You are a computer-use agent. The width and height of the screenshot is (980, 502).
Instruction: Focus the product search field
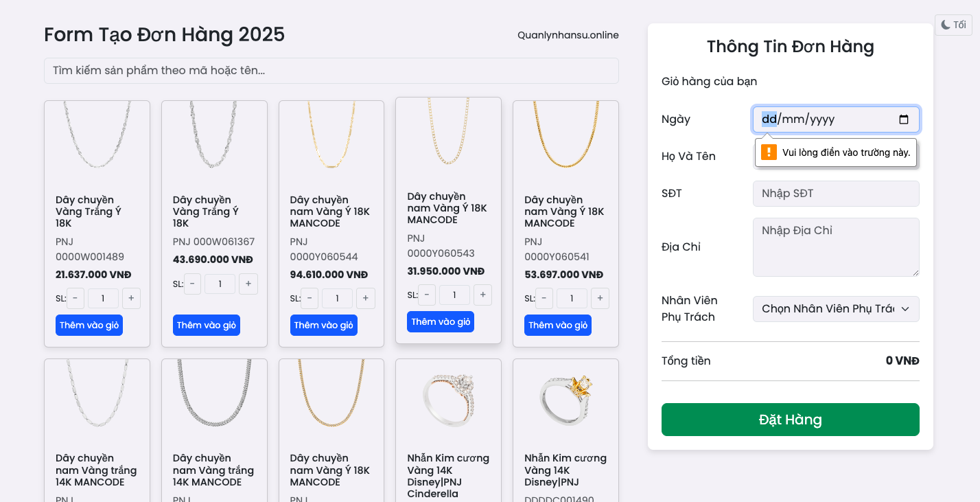[331, 71]
